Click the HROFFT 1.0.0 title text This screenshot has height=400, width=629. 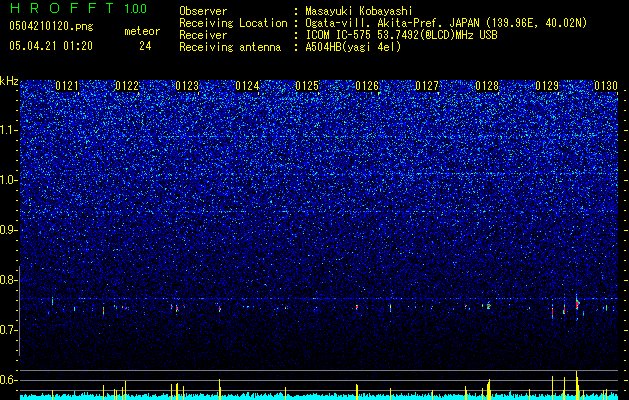(79, 8)
